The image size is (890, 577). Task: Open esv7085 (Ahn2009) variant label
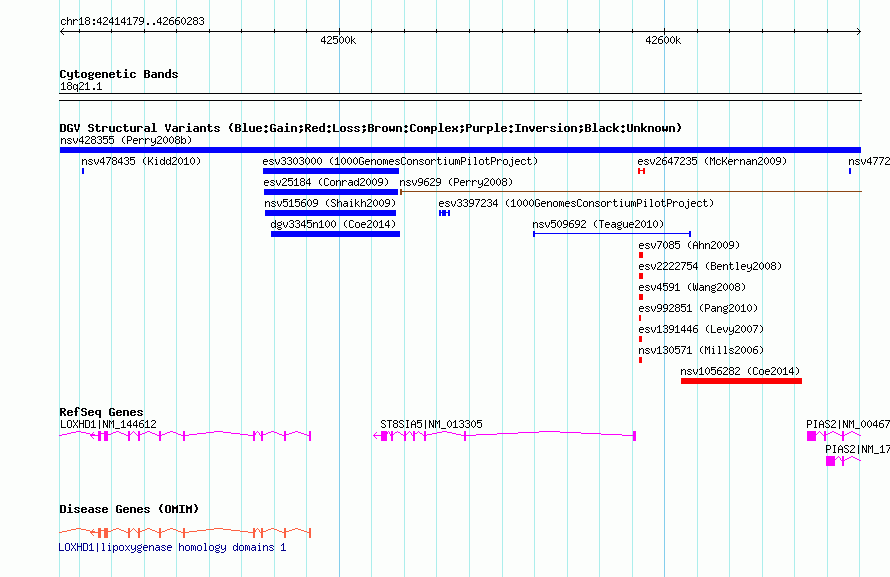(689, 245)
